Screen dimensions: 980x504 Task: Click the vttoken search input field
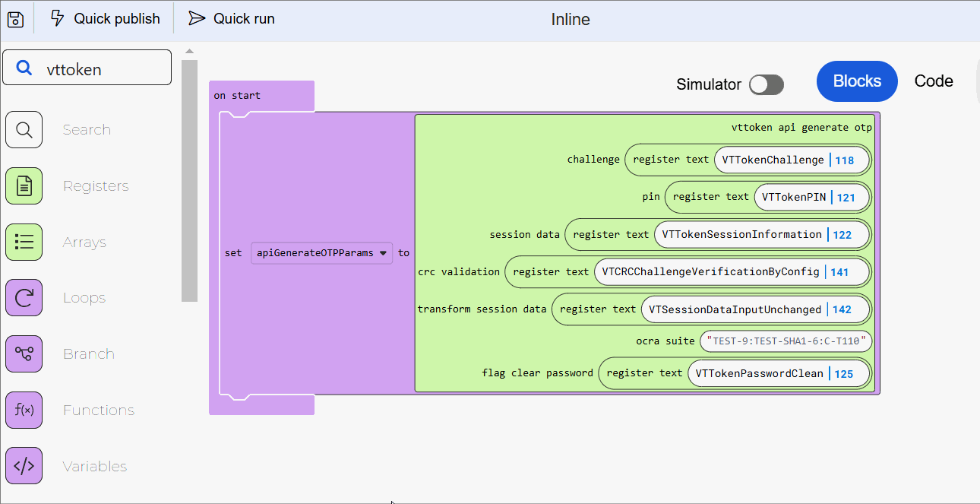99,68
